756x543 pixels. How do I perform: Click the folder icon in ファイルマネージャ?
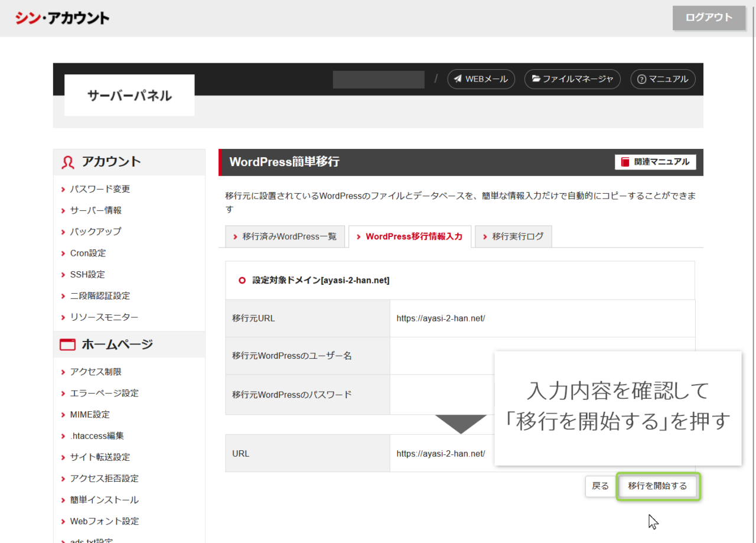(536, 79)
